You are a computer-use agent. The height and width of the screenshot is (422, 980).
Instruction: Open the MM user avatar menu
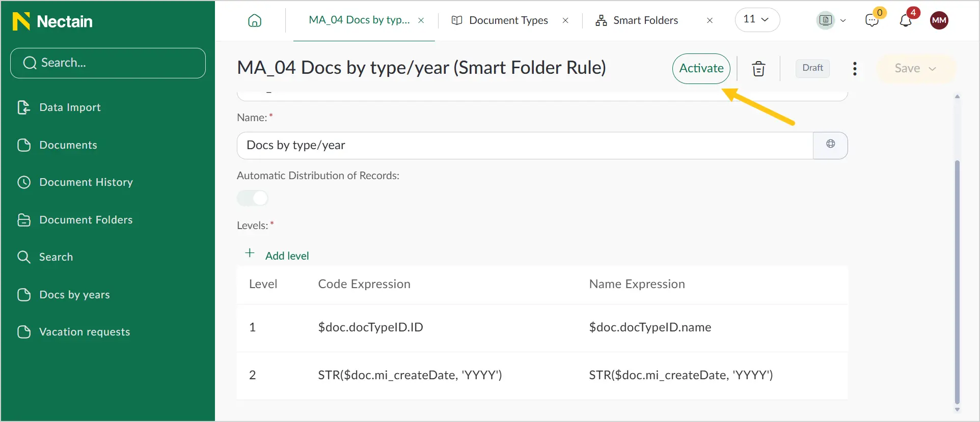pos(939,20)
